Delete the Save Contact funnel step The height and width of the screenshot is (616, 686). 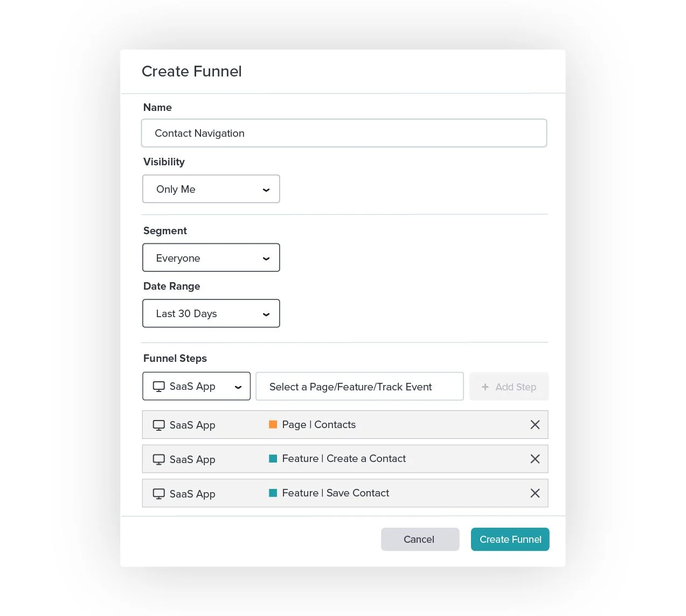tap(535, 493)
